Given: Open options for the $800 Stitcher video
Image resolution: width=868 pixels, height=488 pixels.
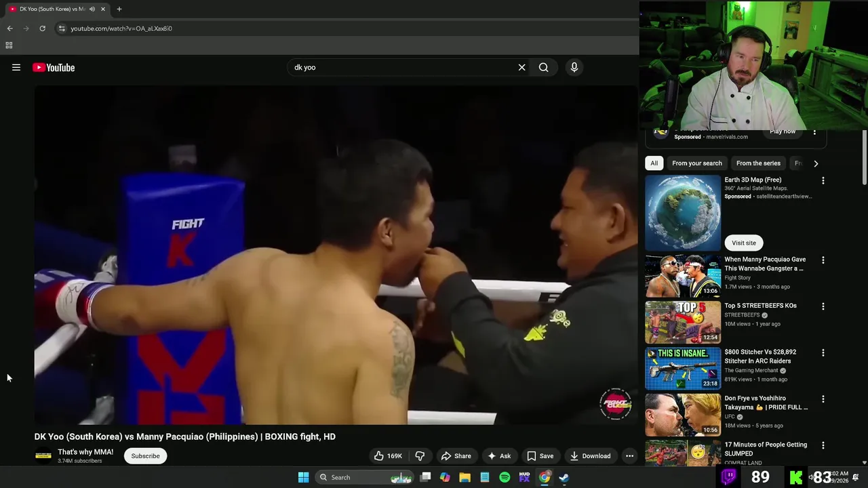Looking at the screenshot, I should pyautogui.click(x=823, y=353).
